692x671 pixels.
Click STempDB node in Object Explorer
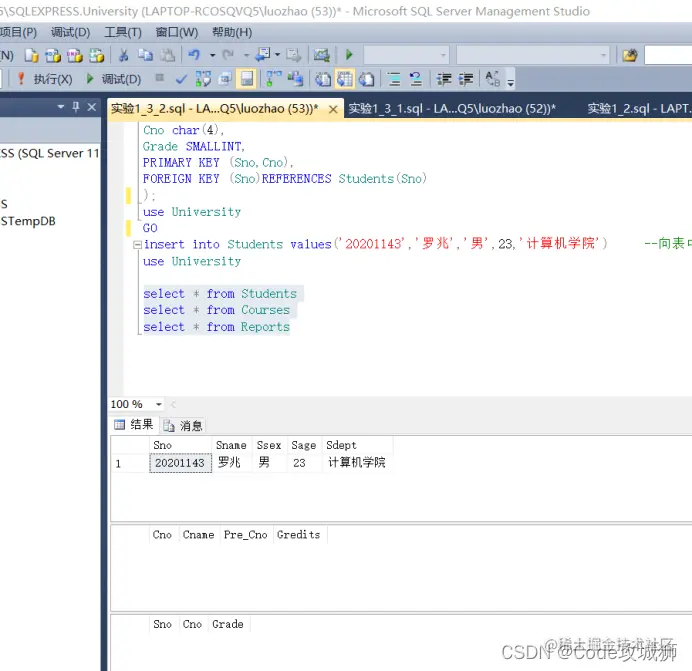click(28, 221)
